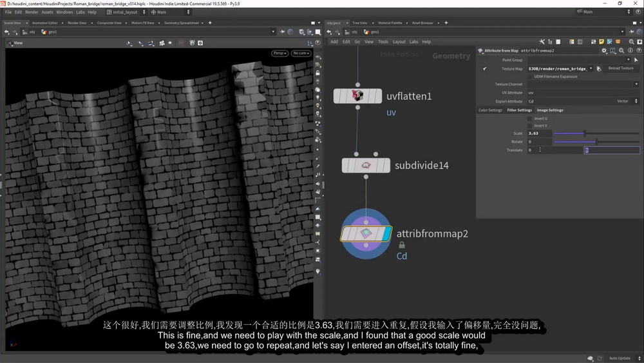This screenshot has height=363, width=644.
Task: Toggle UDIM Filename Expansion checkbox
Action: click(530, 77)
